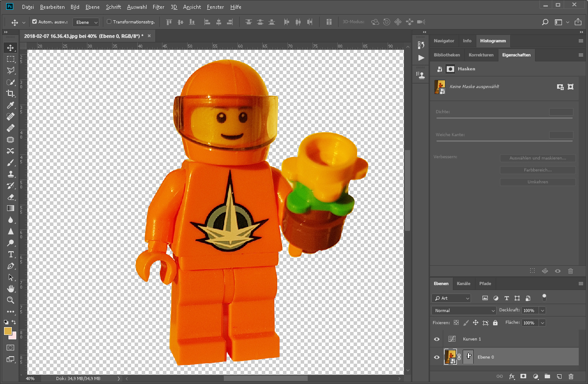Open the fx layer style menu
This screenshot has height=384, width=588.
tap(512, 376)
